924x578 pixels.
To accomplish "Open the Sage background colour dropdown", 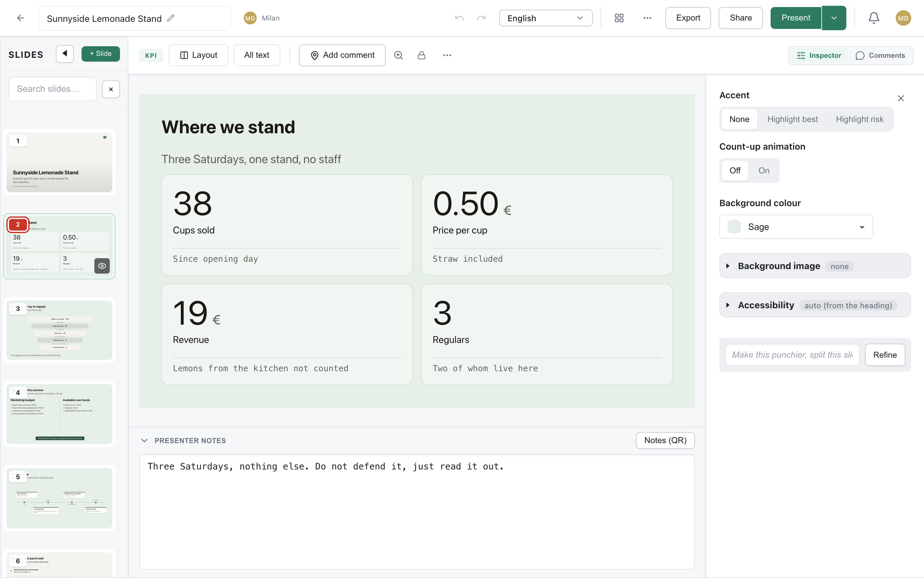I will click(x=796, y=227).
